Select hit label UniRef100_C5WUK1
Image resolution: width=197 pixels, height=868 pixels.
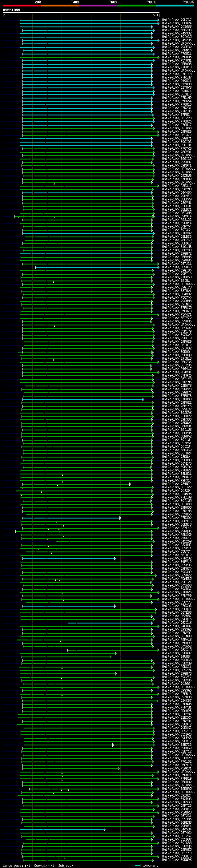177,775
